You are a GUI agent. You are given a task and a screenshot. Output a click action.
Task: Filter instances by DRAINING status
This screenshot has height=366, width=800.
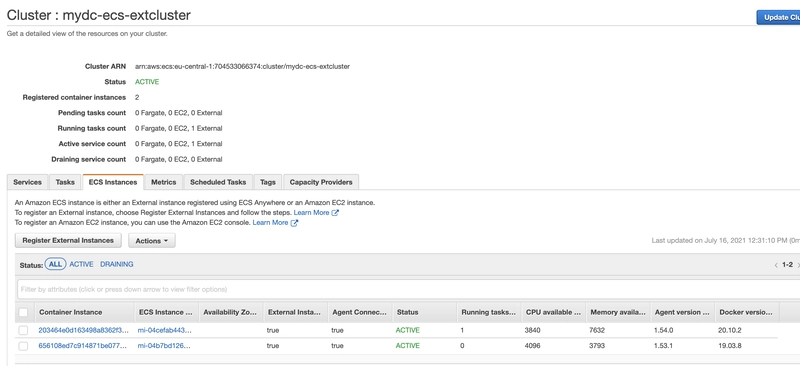pos(117,264)
